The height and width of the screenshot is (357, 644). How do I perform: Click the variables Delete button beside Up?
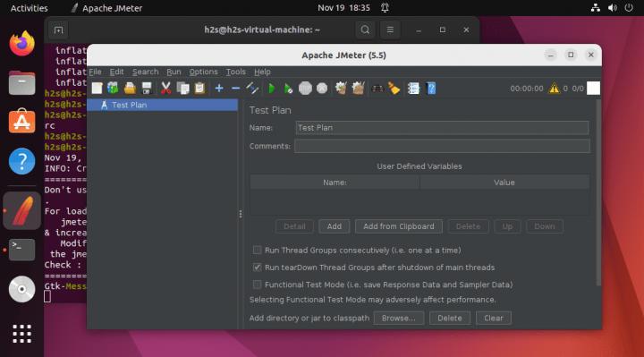pos(468,226)
